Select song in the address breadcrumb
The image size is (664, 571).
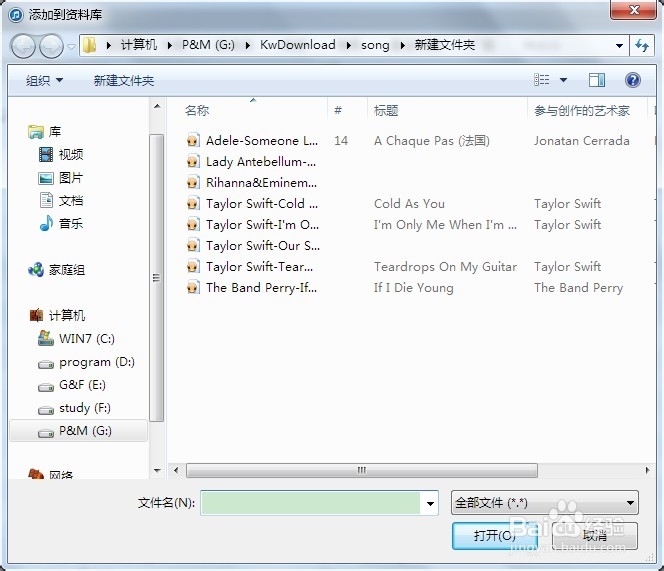pos(375,45)
